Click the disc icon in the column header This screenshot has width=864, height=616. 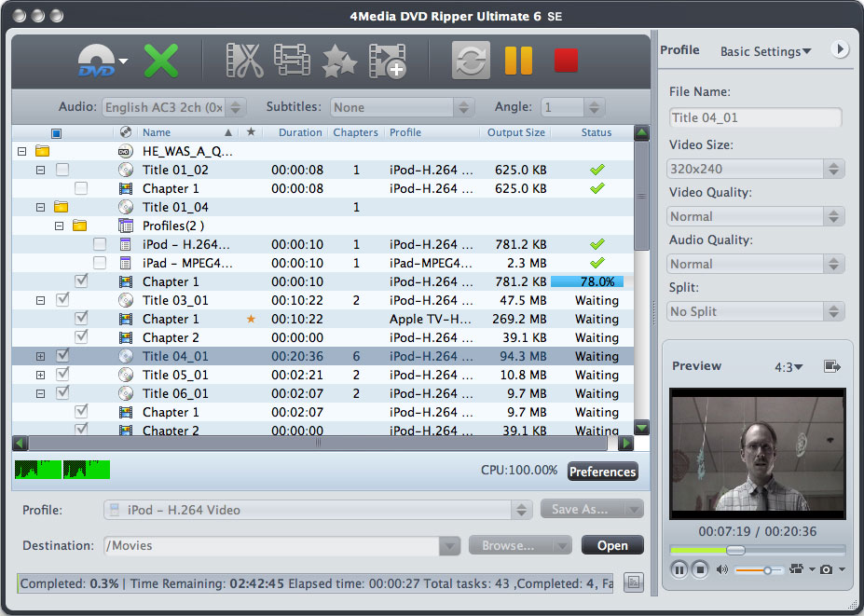[126, 131]
